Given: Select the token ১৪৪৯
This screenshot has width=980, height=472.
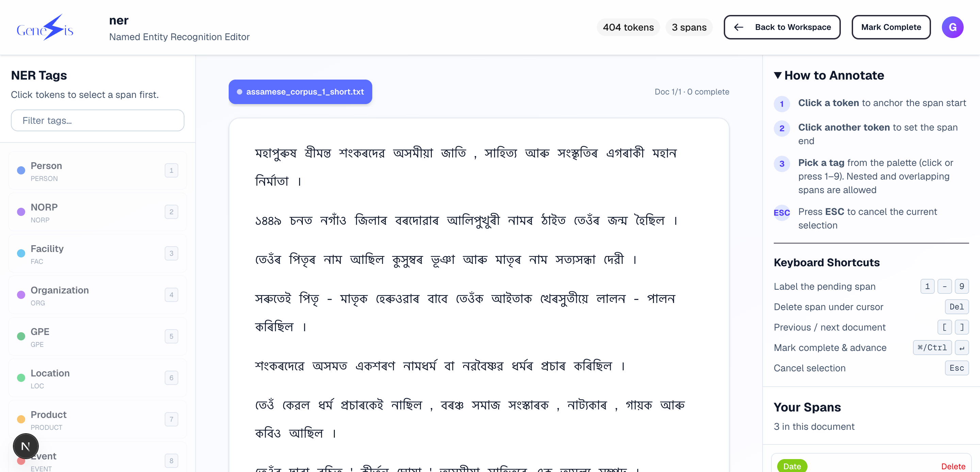Looking at the screenshot, I should tap(268, 220).
